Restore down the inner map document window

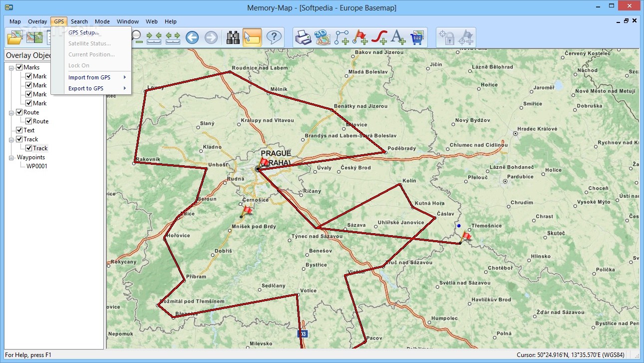pyautogui.click(x=626, y=21)
